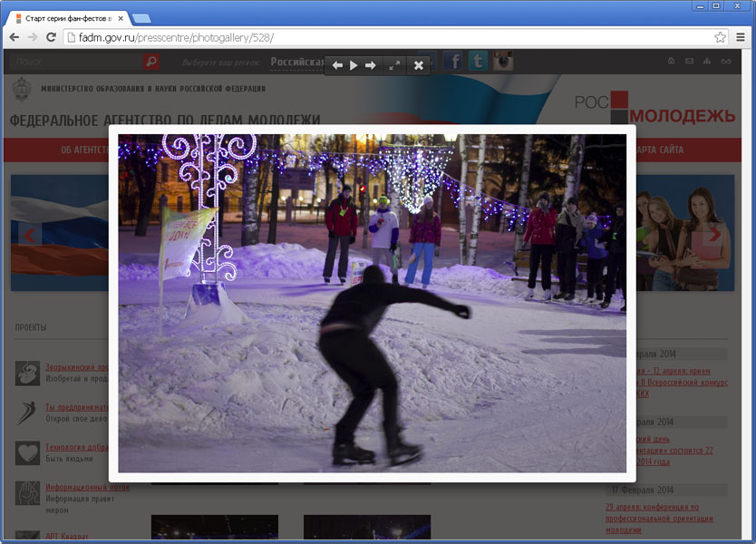Open the ОБ АГЕНТСТВЕ menu item
The height and width of the screenshot is (544, 756).
85,150
